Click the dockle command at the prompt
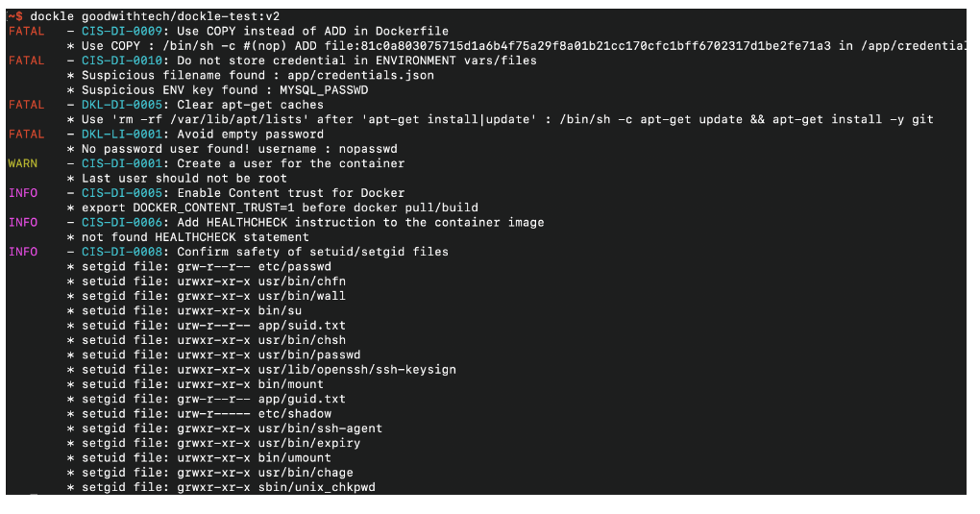Viewport: 980px width, 514px height. [x=52, y=17]
